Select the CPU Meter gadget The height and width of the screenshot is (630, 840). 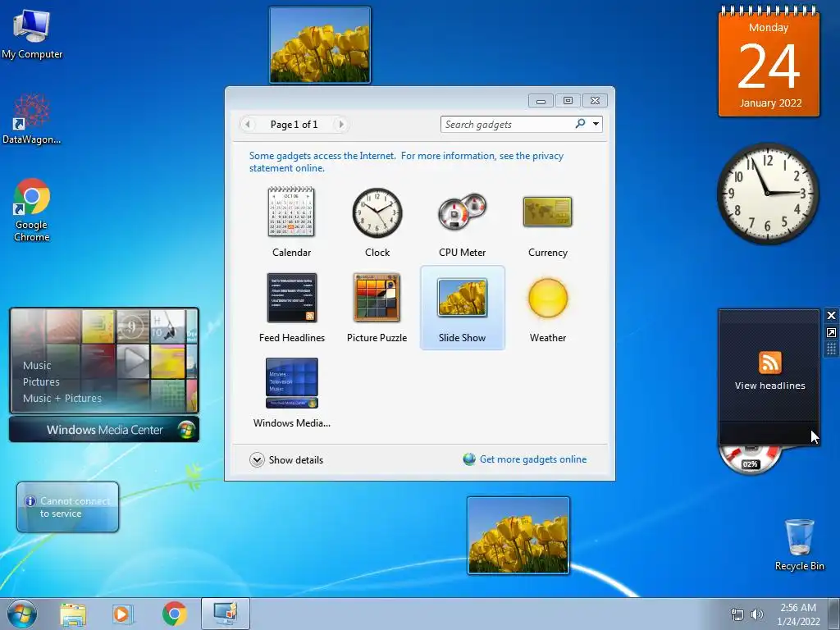coord(463,221)
